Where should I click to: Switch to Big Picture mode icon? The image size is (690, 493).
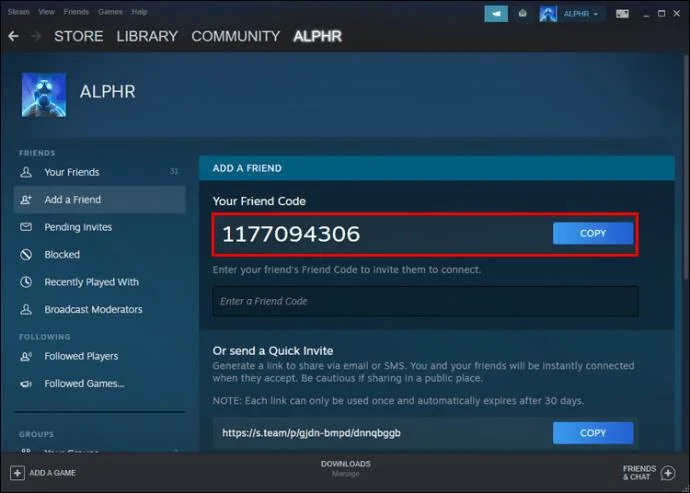click(622, 14)
